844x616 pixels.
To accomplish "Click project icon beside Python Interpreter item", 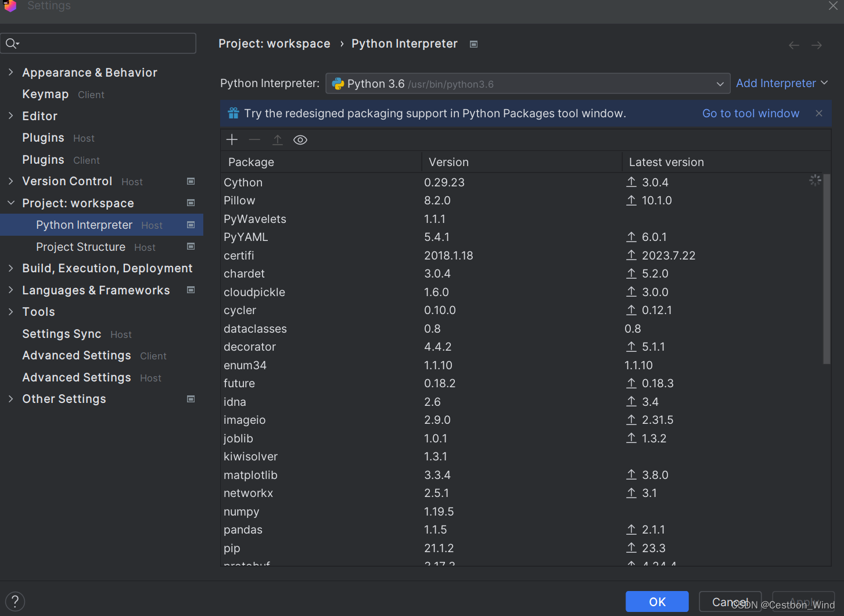I will click(x=191, y=225).
